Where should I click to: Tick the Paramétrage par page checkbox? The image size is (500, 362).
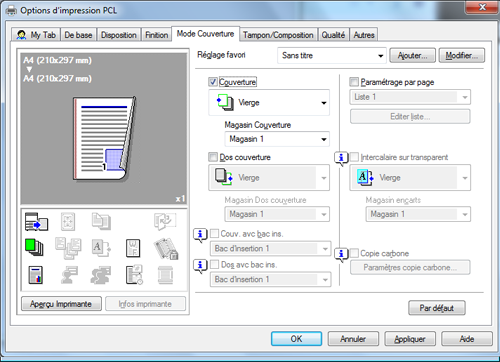coord(354,82)
